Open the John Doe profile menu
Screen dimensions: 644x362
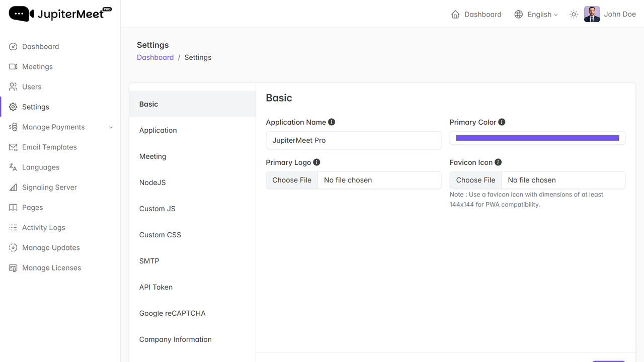pyautogui.click(x=610, y=15)
